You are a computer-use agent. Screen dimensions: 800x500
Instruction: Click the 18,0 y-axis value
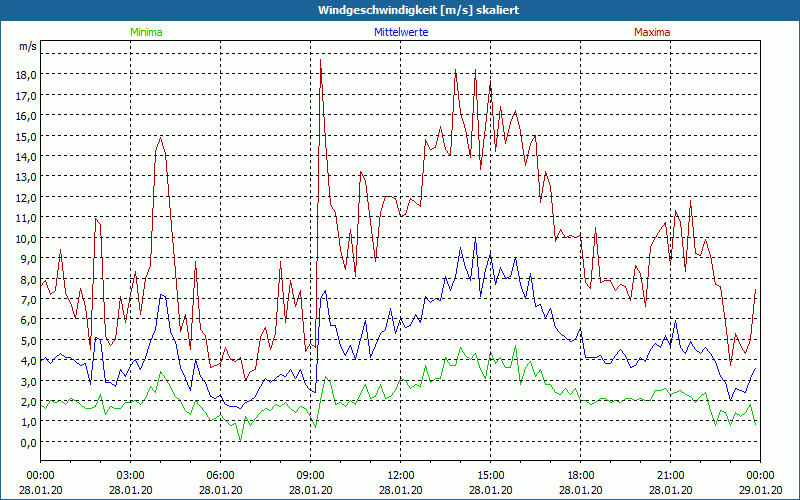tap(26, 74)
